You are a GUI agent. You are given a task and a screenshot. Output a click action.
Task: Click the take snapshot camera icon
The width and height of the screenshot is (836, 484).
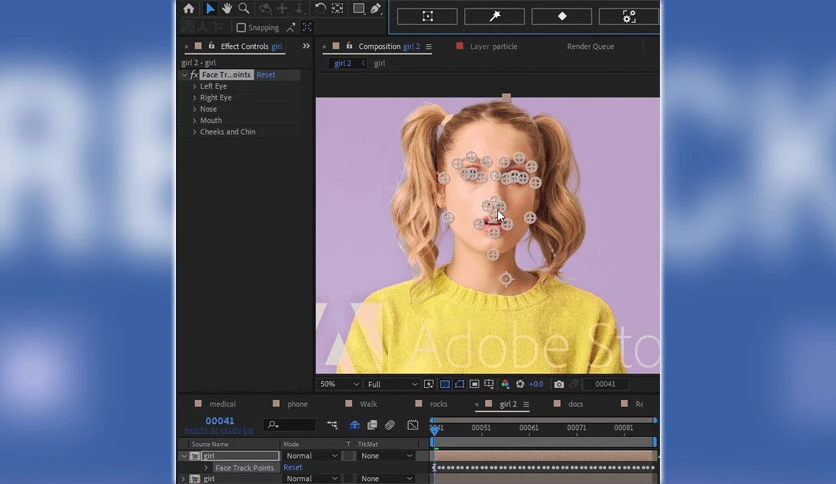559,384
